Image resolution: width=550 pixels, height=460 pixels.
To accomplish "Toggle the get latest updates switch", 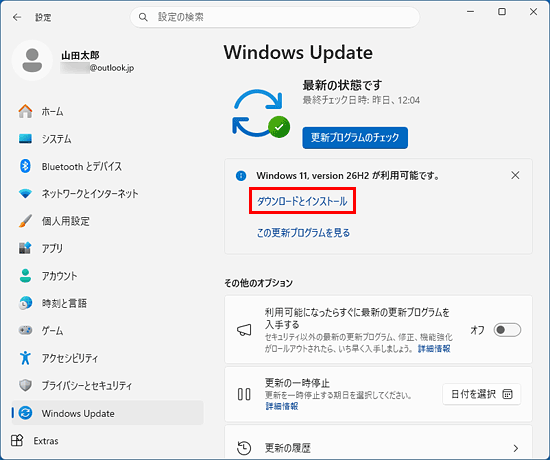I will point(507,330).
